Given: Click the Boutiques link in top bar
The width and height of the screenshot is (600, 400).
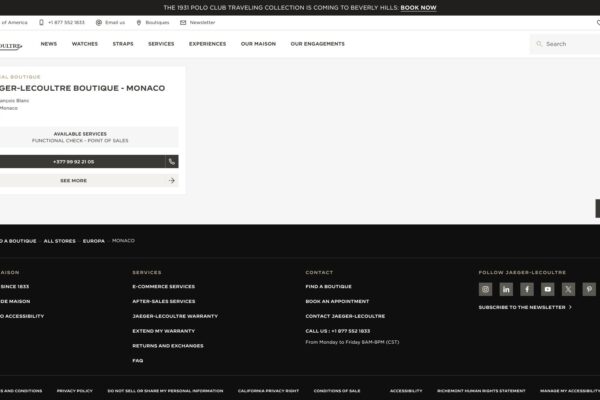Looking at the screenshot, I should click(157, 23).
